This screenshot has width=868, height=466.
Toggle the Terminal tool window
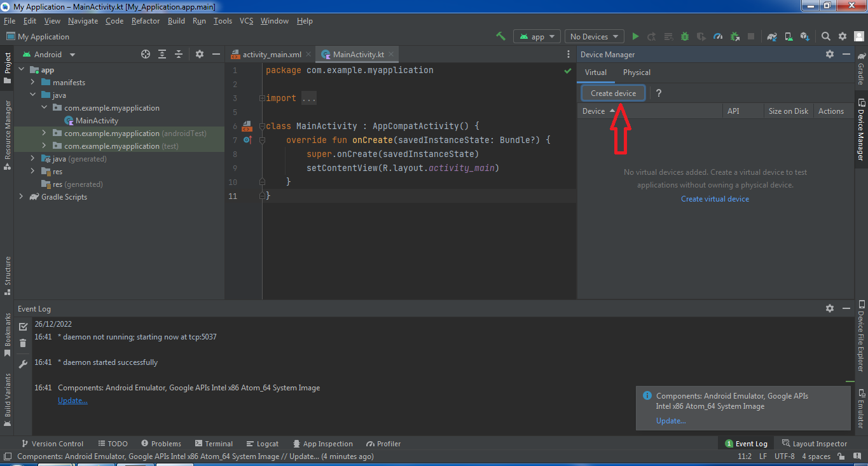coord(214,444)
